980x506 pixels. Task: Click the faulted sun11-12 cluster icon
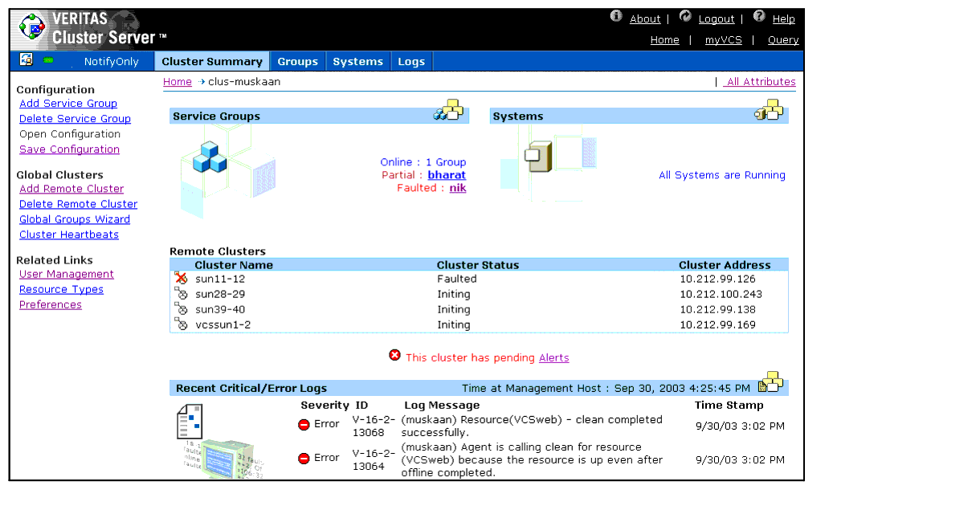[181, 279]
